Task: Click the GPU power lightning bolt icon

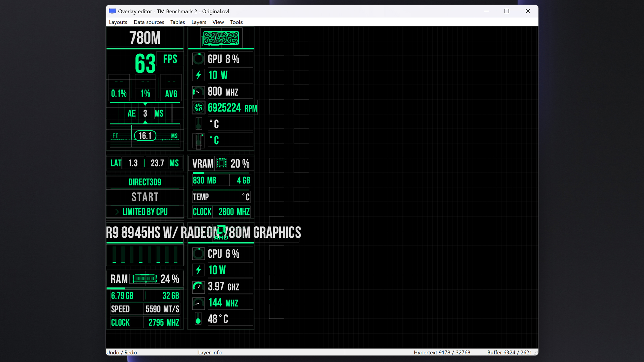Action: (x=198, y=75)
